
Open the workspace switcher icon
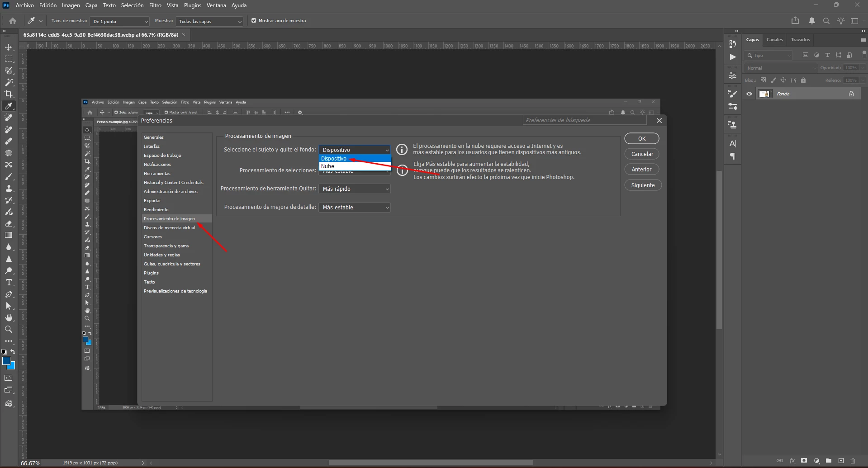pyautogui.click(x=854, y=21)
